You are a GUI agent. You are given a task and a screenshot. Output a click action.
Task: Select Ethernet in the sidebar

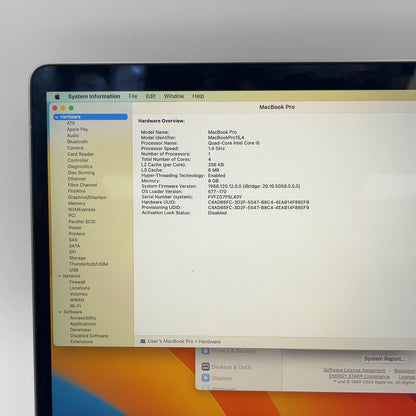coord(77,179)
